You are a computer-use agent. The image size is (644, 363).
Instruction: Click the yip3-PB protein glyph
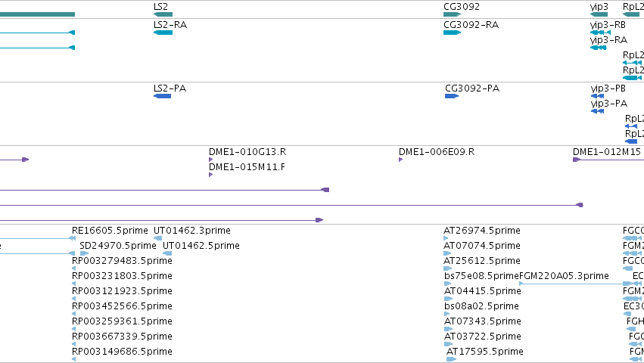598,96
